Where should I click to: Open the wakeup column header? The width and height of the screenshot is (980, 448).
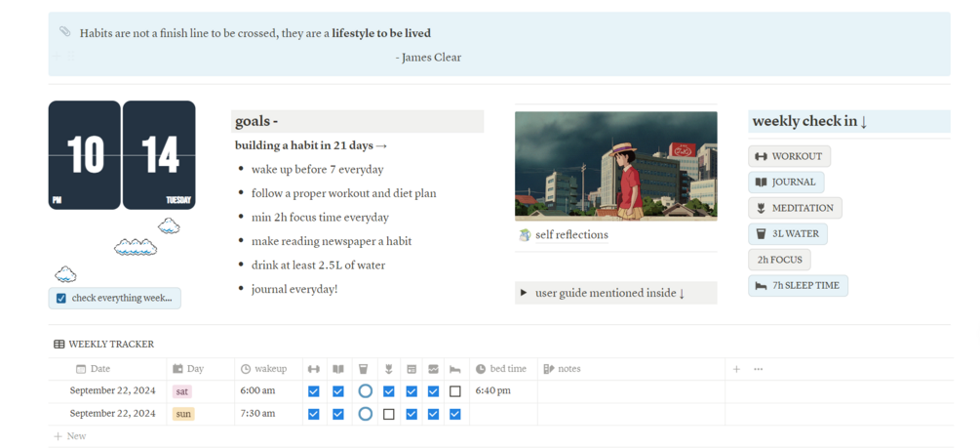coord(269,369)
